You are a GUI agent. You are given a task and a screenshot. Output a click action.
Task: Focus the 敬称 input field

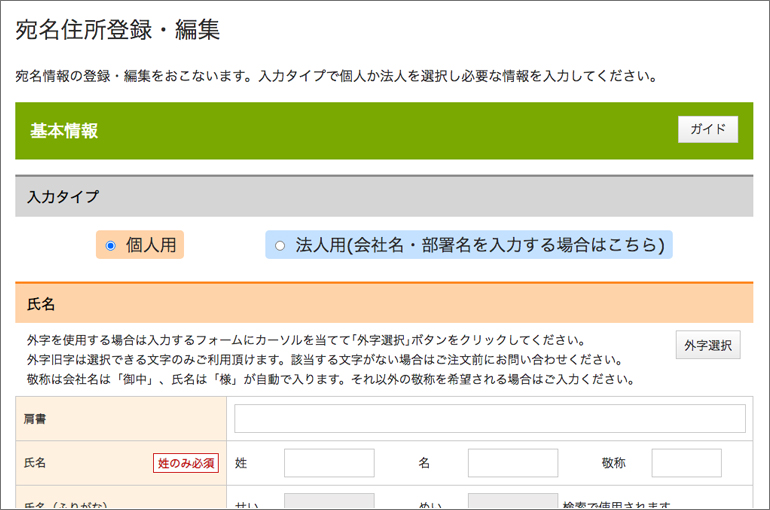click(686, 463)
